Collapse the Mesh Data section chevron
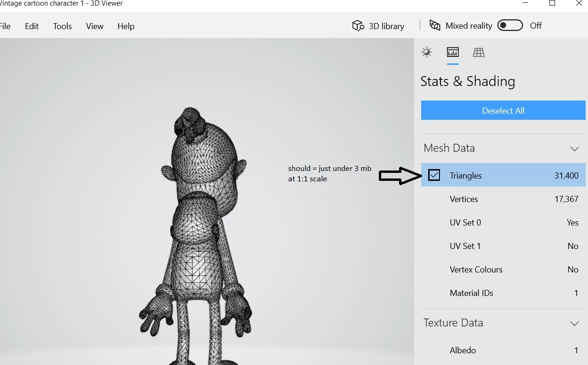The image size is (588, 365). coord(574,148)
